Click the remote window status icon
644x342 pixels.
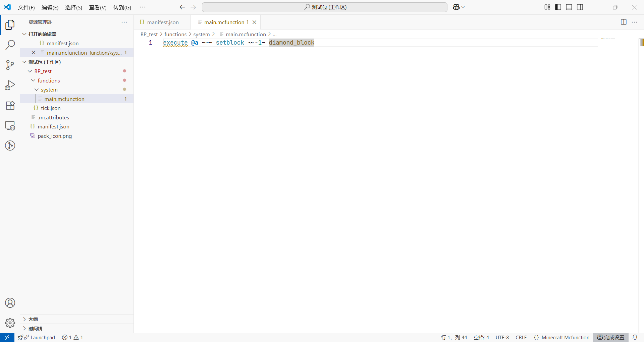click(7, 337)
